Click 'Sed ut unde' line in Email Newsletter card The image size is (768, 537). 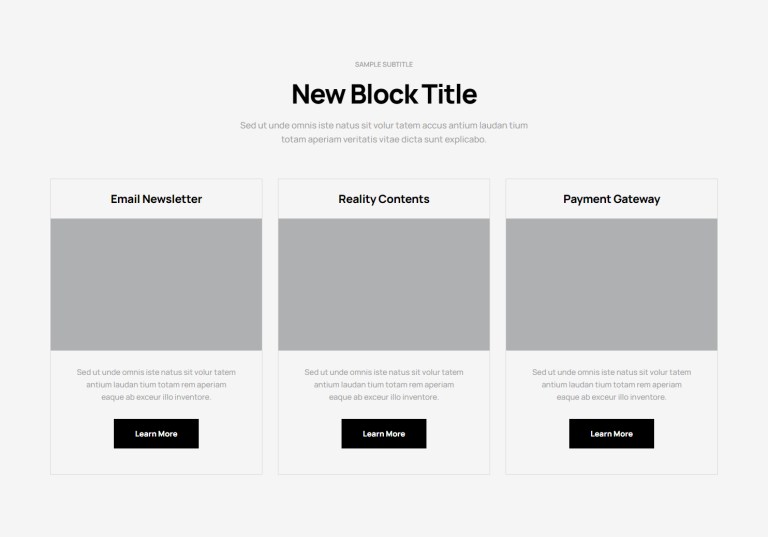point(156,372)
